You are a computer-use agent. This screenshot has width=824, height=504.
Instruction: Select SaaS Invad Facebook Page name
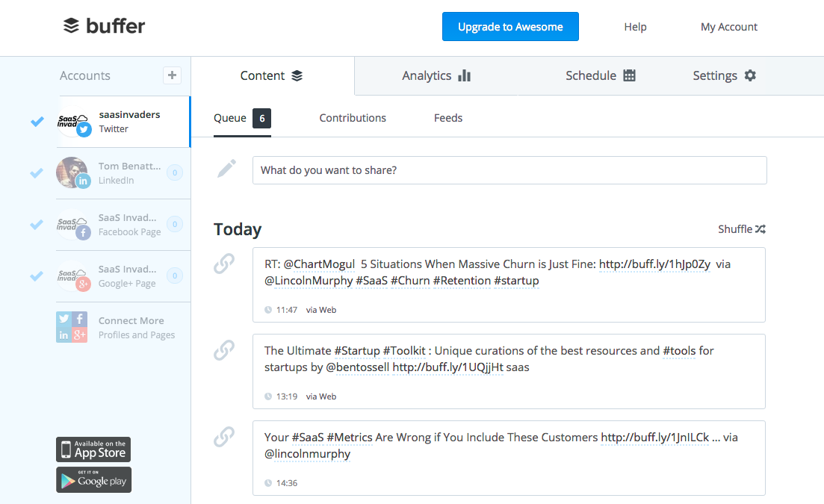point(127,217)
